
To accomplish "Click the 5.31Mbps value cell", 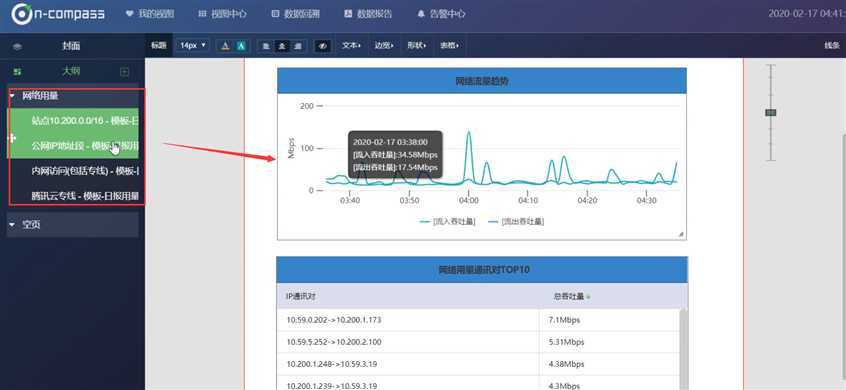I will point(566,342).
